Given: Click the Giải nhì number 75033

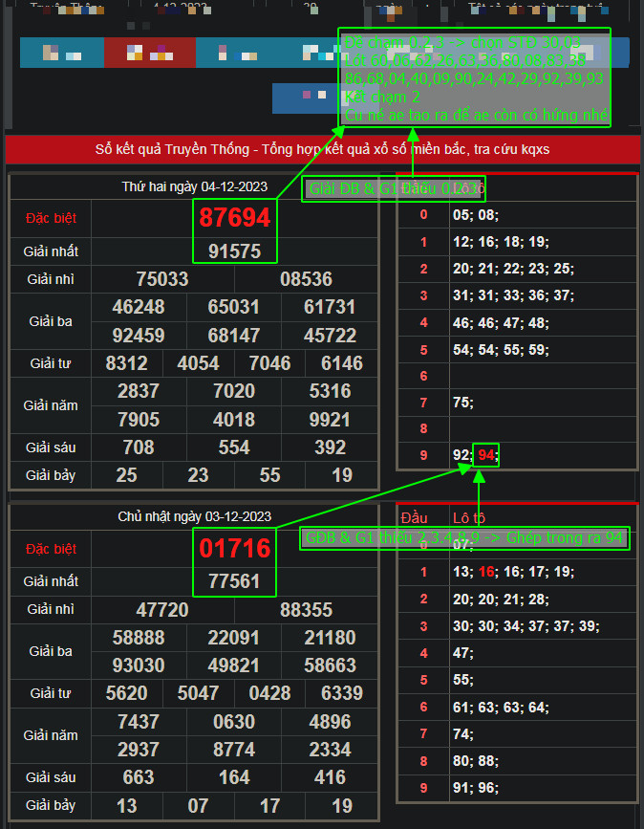Looking at the screenshot, I should point(162,279).
